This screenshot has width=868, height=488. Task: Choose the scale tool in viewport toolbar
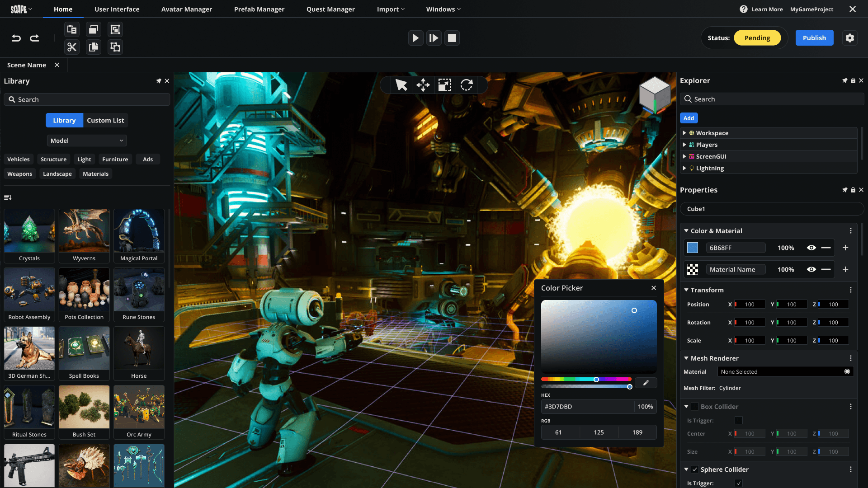coord(444,85)
